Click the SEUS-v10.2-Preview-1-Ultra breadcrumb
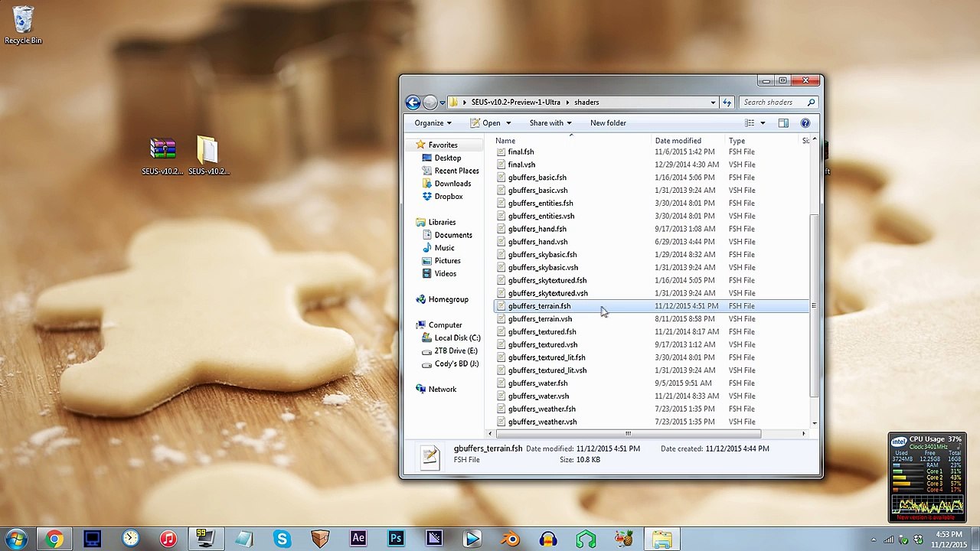Image resolution: width=980 pixels, height=551 pixels. tap(515, 103)
